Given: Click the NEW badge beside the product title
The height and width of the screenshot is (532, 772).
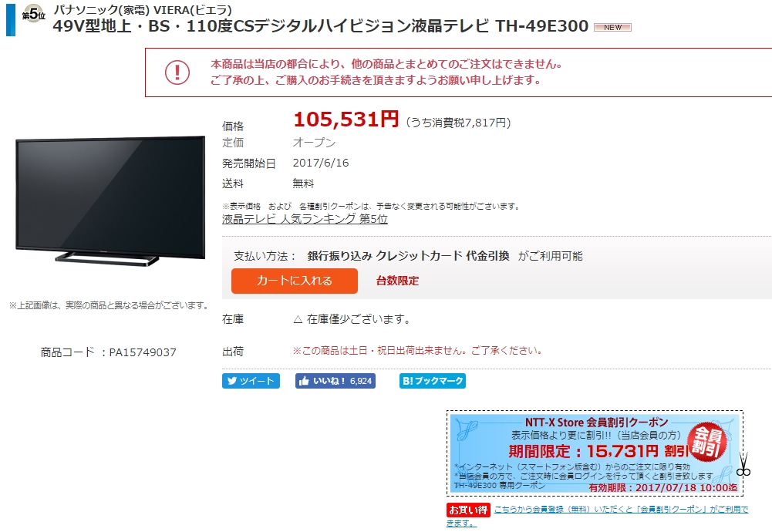Looking at the screenshot, I should click(612, 27).
